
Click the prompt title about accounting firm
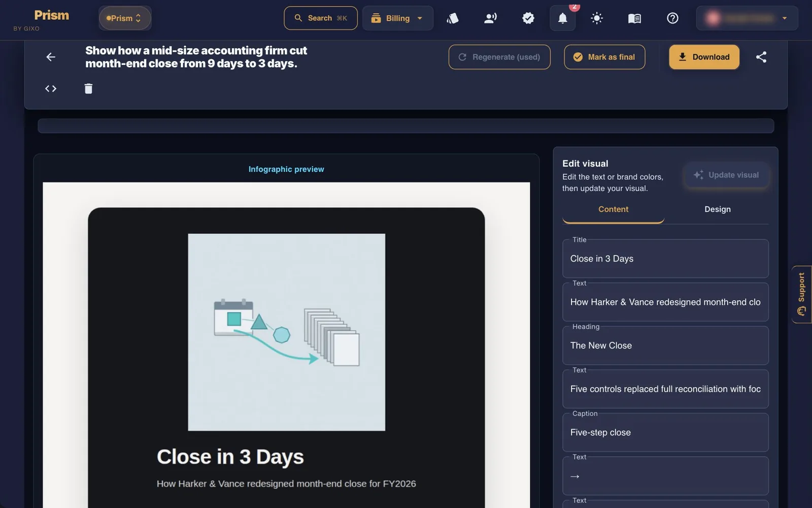click(196, 57)
